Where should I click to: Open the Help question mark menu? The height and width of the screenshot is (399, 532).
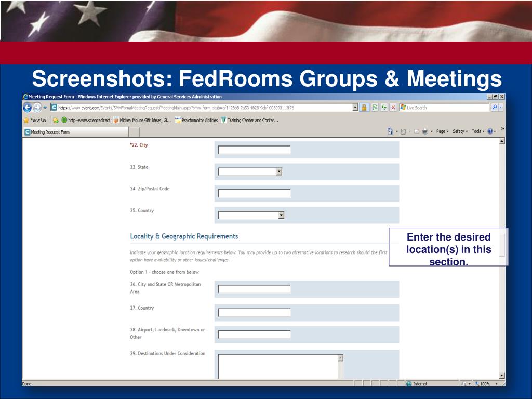click(x=491, y=131)
